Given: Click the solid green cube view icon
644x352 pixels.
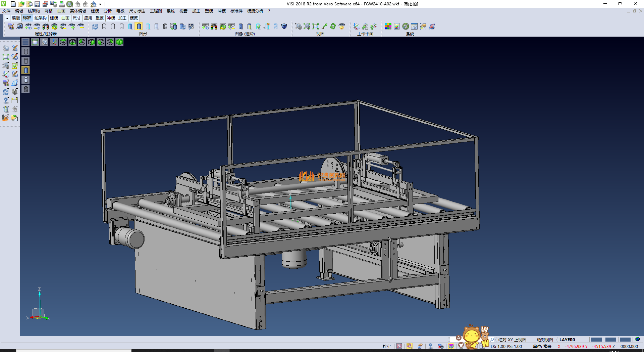Looking at the screenshot, I should 119,42.
